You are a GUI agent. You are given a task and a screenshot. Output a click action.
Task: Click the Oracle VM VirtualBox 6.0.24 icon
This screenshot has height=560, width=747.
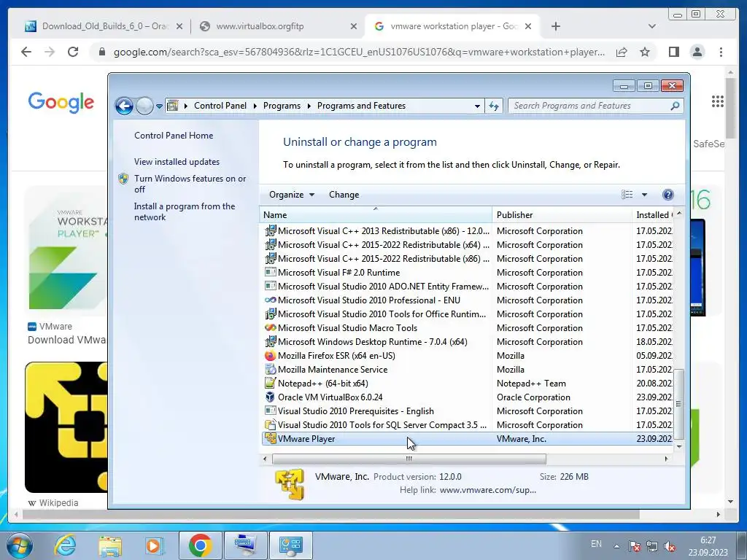[x=270, y=397]
